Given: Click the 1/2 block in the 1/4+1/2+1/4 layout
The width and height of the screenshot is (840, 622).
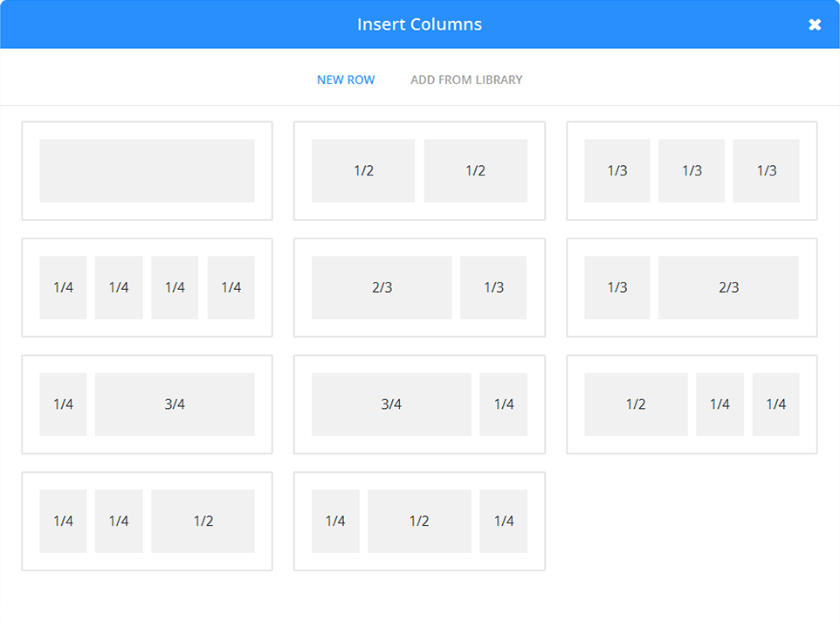Looking at the screenshot, I should [419, 521].
